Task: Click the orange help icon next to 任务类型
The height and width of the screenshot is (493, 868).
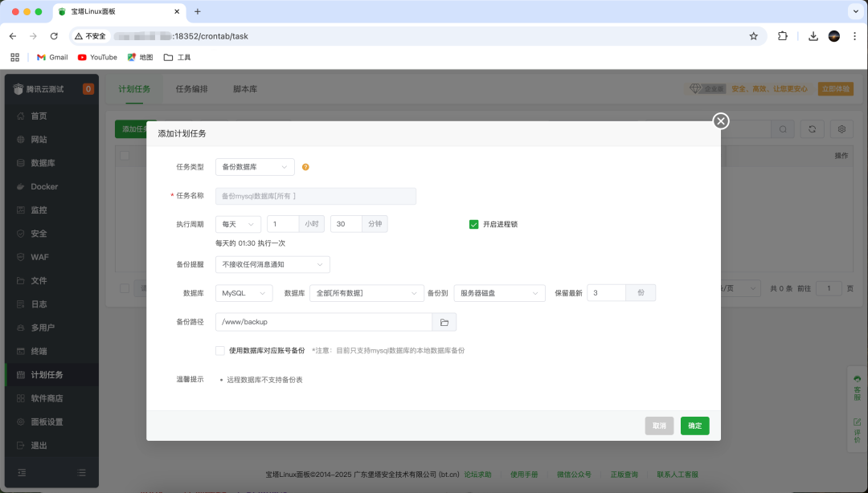Action: (x=304, y=167)
